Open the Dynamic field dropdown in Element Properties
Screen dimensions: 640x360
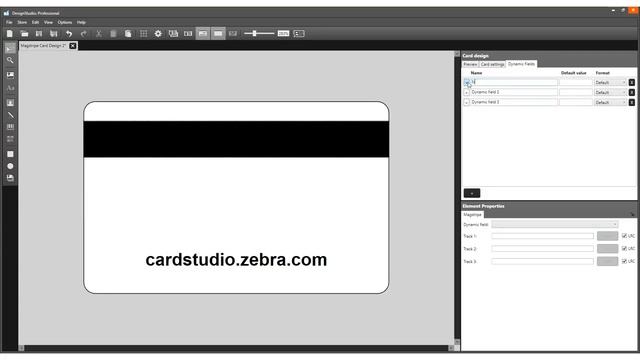555,224
